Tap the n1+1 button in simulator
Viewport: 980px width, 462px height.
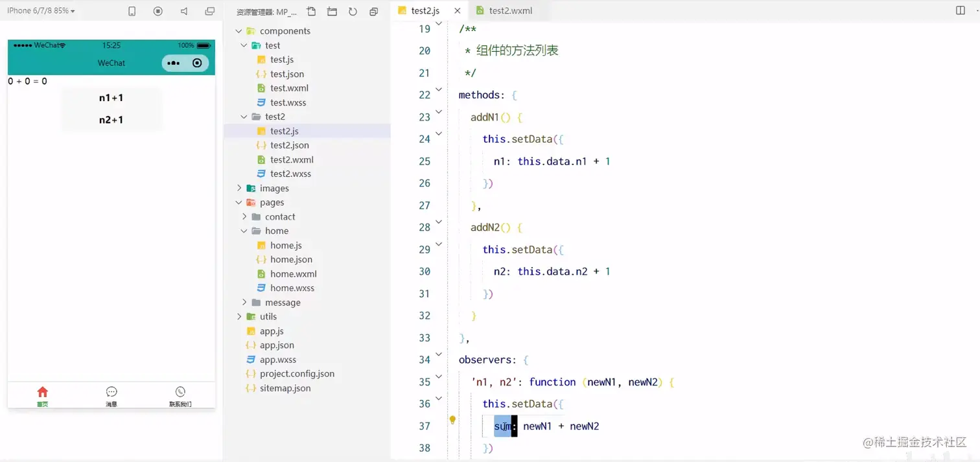(111, 98)
